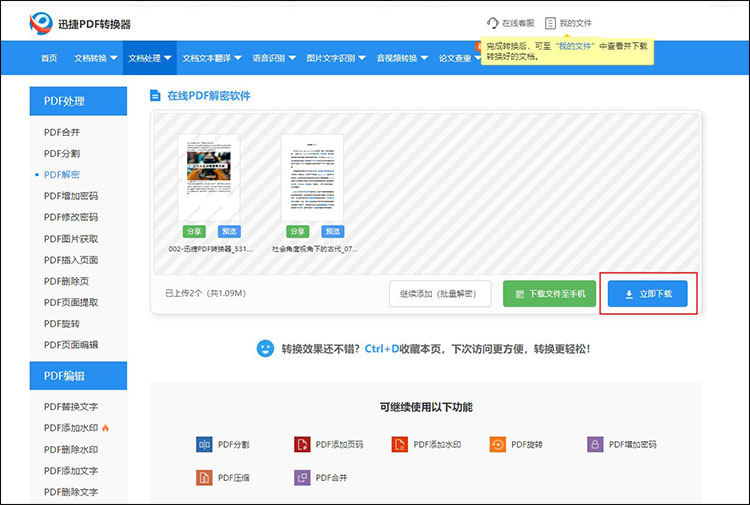Click the 我的文件 link in yellow tooltip

pyautogui.click(x=575, y=46)
